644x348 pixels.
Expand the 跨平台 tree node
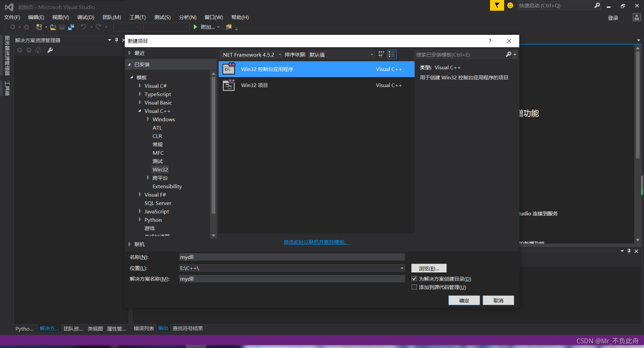148,178
